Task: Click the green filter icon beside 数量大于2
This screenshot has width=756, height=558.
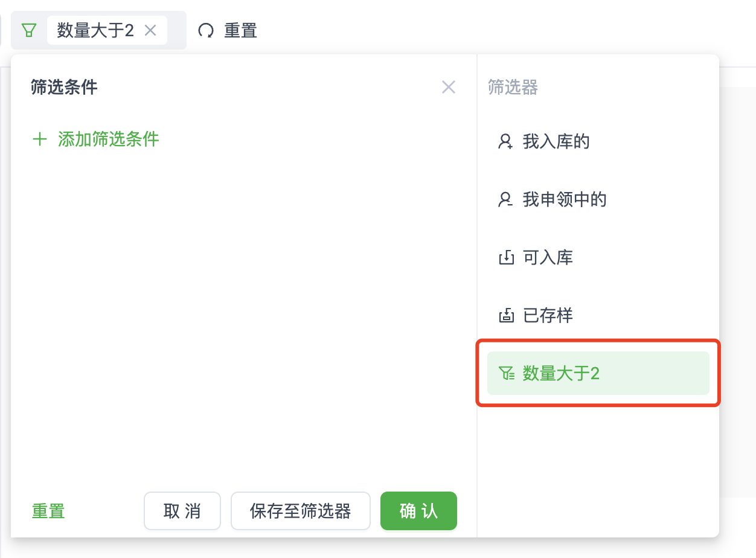Action: (507, 373)
